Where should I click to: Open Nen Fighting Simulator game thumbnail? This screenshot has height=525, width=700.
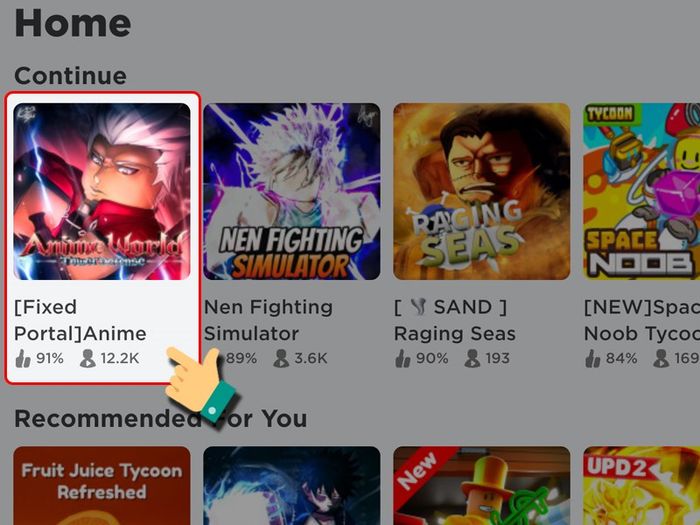(x=292, y=192)
